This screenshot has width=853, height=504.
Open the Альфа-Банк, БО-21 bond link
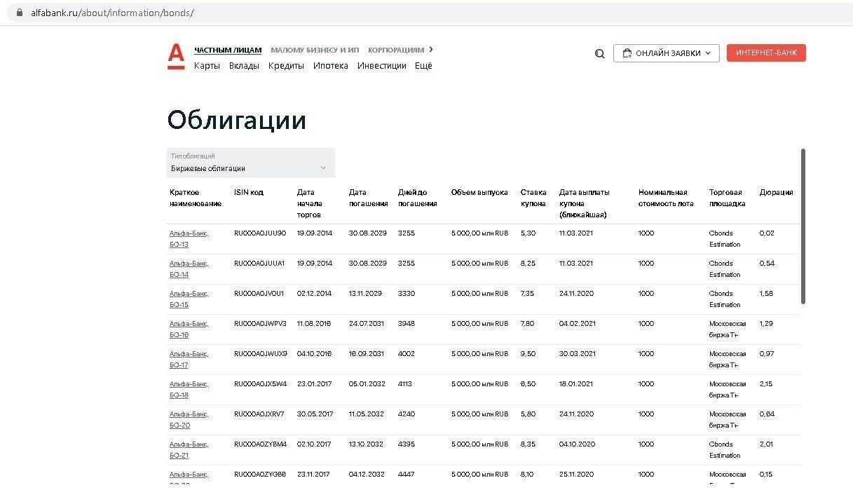coord(189,450)
